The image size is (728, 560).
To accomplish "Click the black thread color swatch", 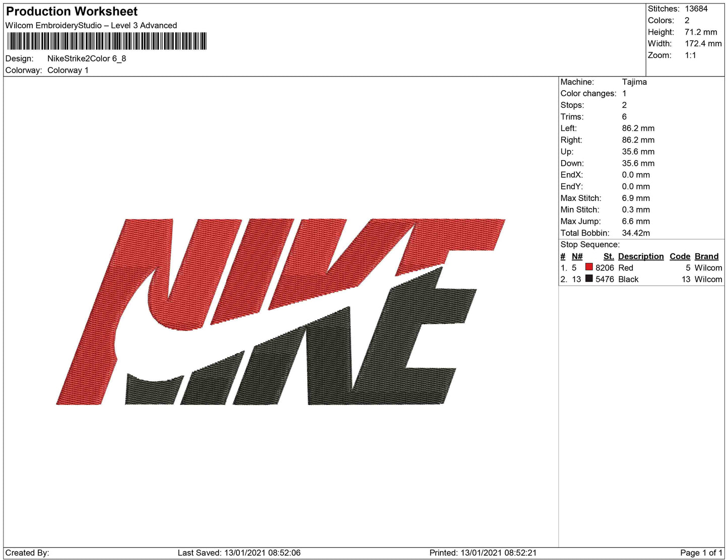I will click(x=588, y=279).
